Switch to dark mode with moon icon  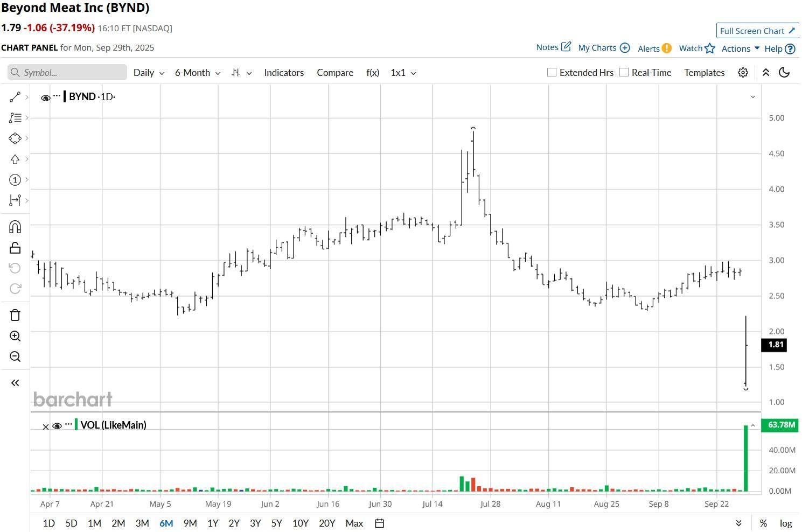[784, 73]
